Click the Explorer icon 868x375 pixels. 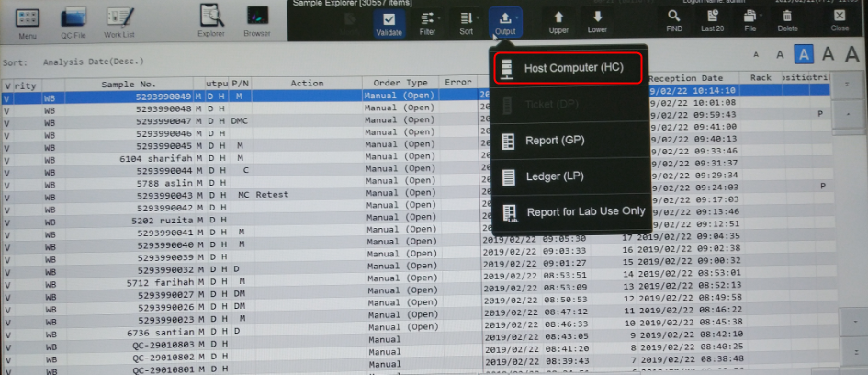(x=211, y=20)
